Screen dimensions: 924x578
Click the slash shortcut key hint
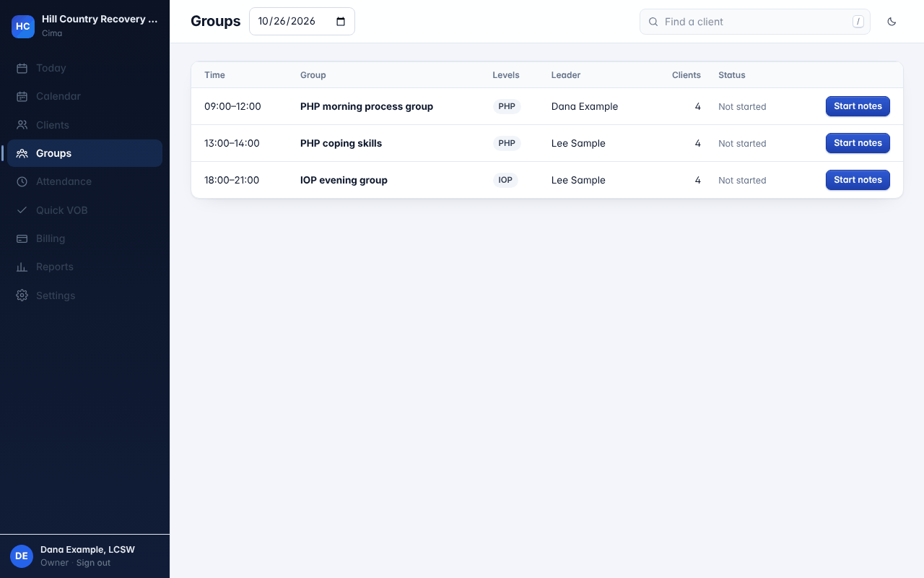point(858,22)
